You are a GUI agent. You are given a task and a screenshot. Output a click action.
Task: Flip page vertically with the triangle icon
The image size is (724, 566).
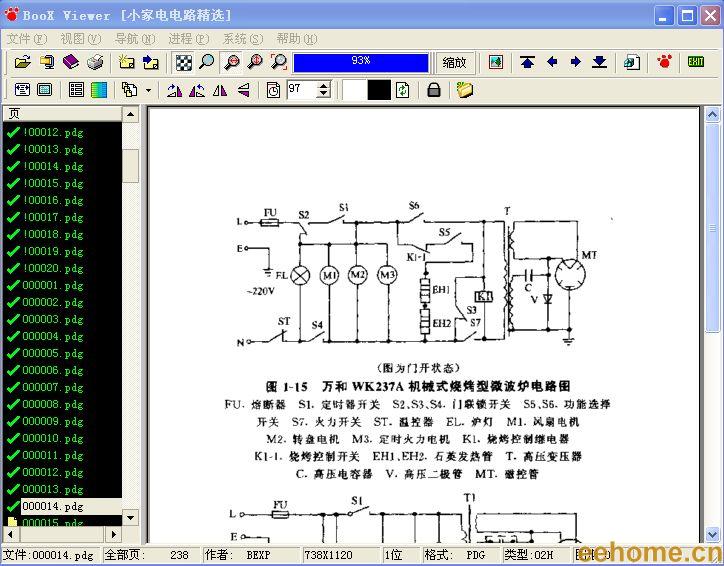pyautogui.click(x=244, y=90)
